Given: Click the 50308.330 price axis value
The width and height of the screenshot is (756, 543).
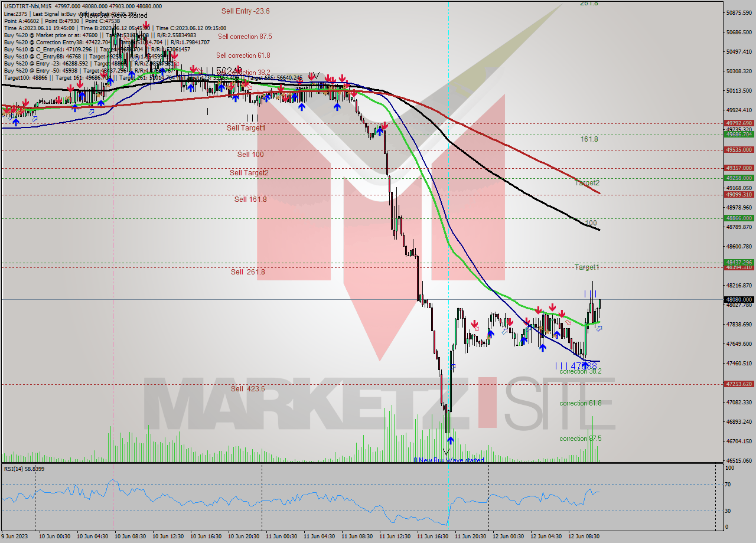Looking at the screenshot, I should tap(739, 71).
